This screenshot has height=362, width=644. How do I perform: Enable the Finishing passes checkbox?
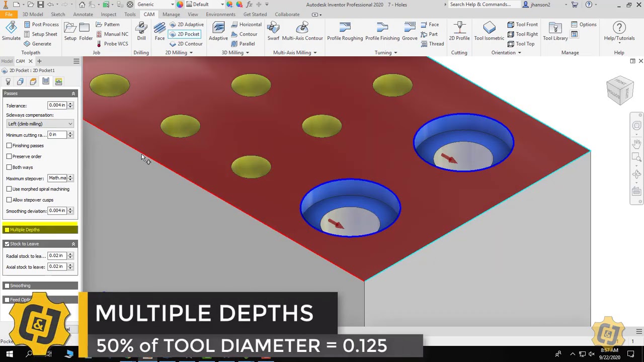point(9,146)
